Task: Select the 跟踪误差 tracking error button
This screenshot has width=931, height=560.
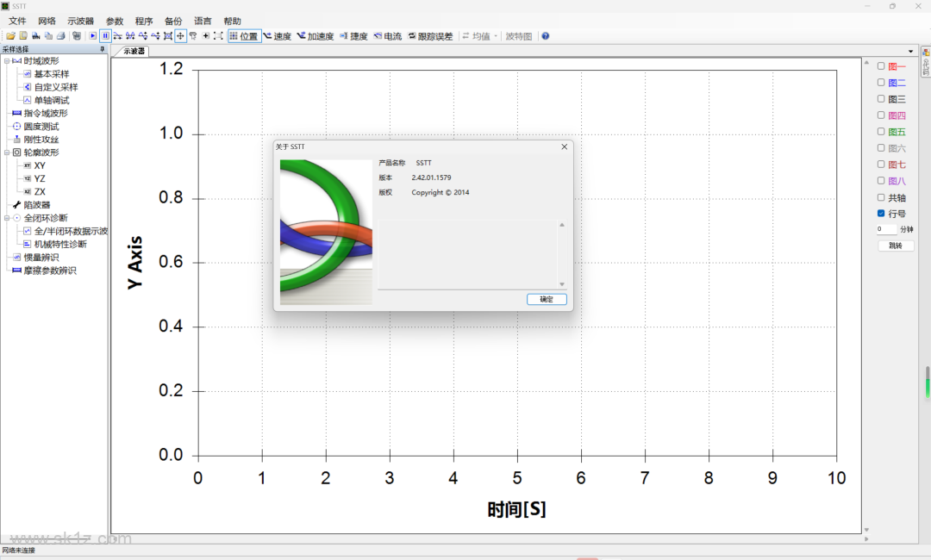Action: pos(430,36)
